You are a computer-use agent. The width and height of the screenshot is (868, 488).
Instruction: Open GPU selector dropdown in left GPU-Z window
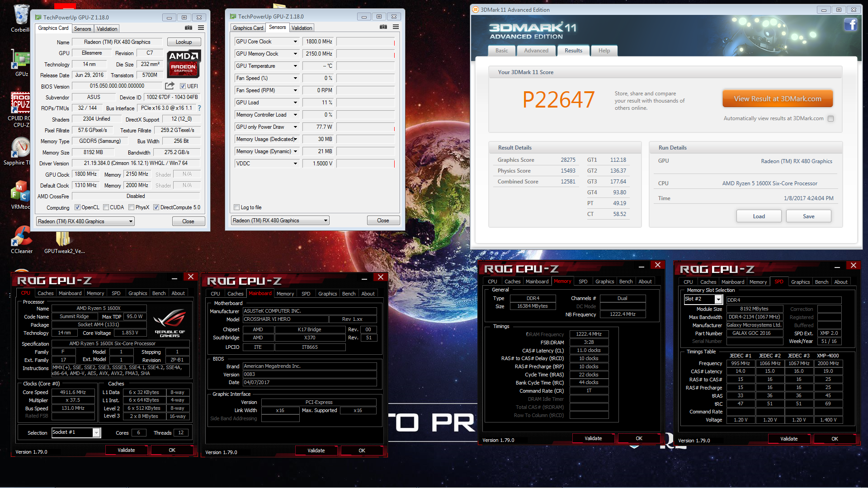tap(85, 221)
